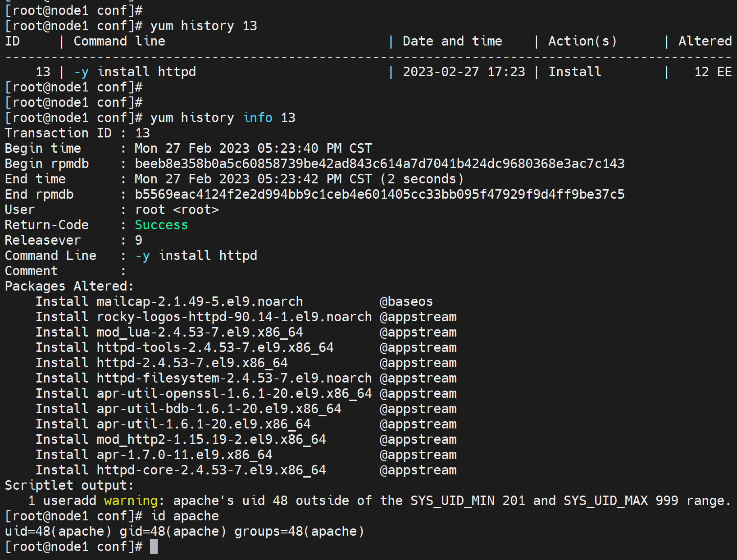Click the 'id apache' command text

185,516
